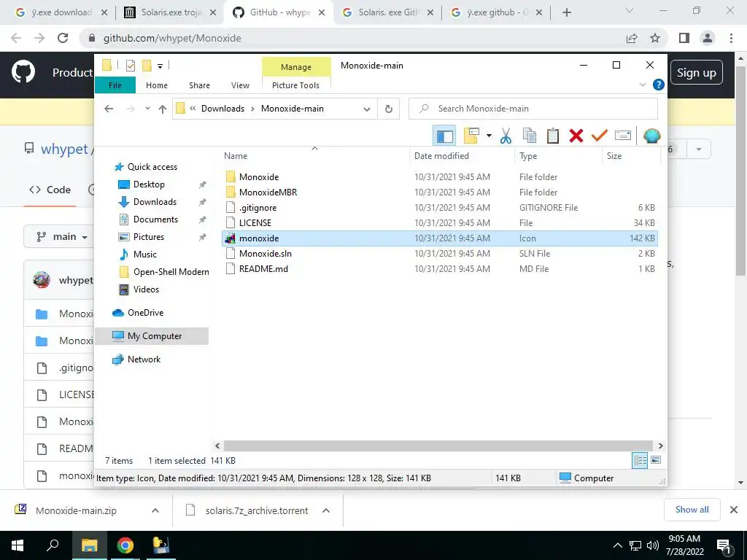Open solaris.7z_archive.torrent download options chevron
This screenshot has height=560, width=747.
click(326, 510)
